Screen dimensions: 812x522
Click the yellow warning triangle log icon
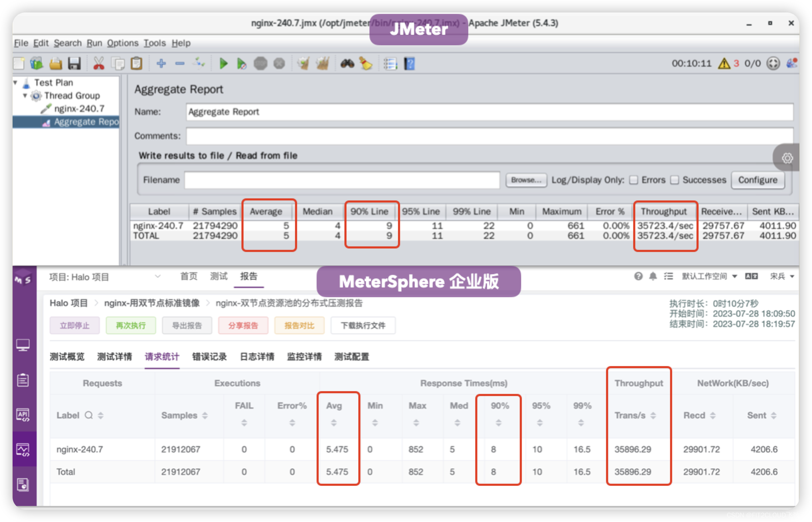[x=724, y=64]
